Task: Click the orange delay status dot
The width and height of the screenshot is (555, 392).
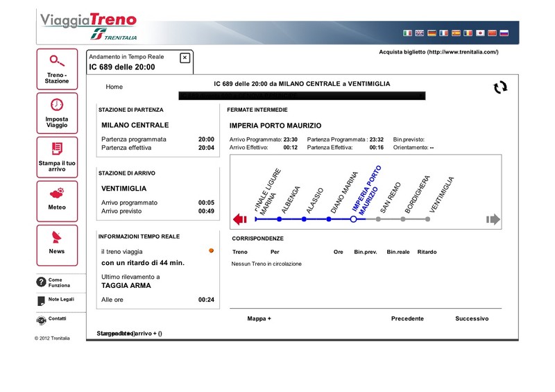Action: (x=212, y=250)
